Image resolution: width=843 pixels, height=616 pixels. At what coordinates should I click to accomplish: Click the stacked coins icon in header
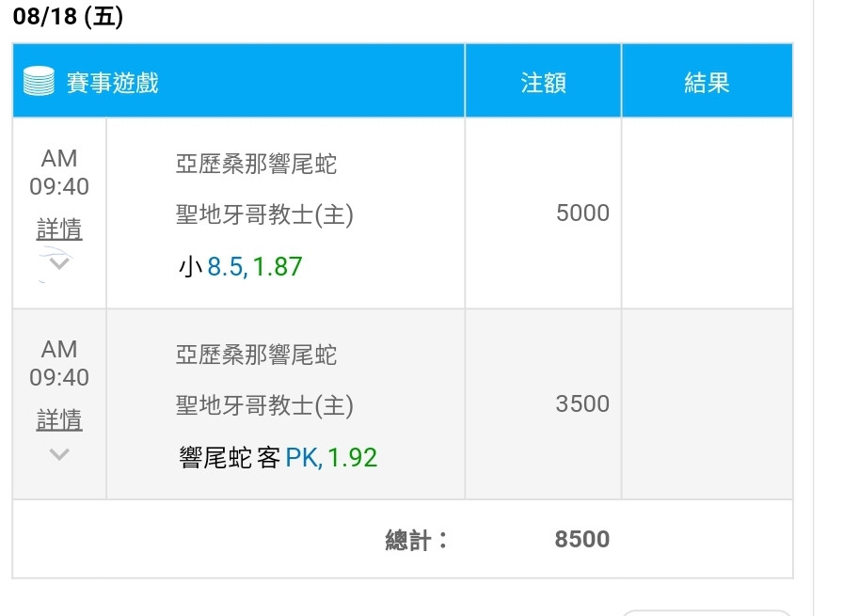coord(39,81)
